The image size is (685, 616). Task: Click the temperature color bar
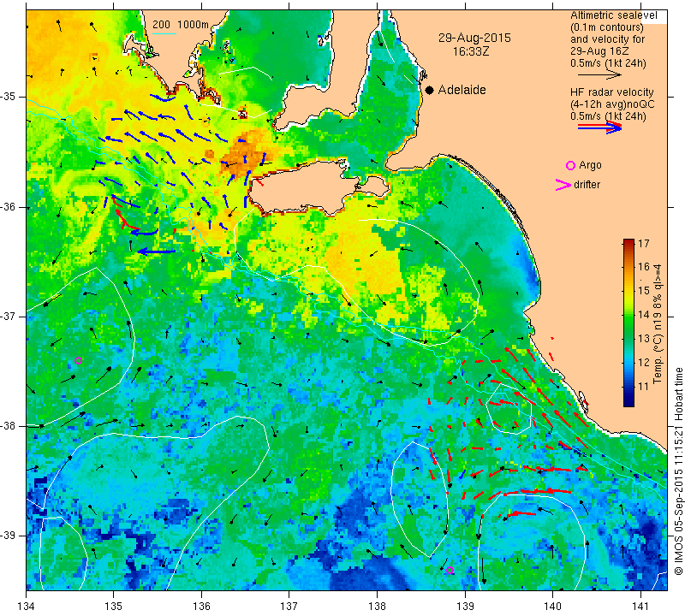628,323
